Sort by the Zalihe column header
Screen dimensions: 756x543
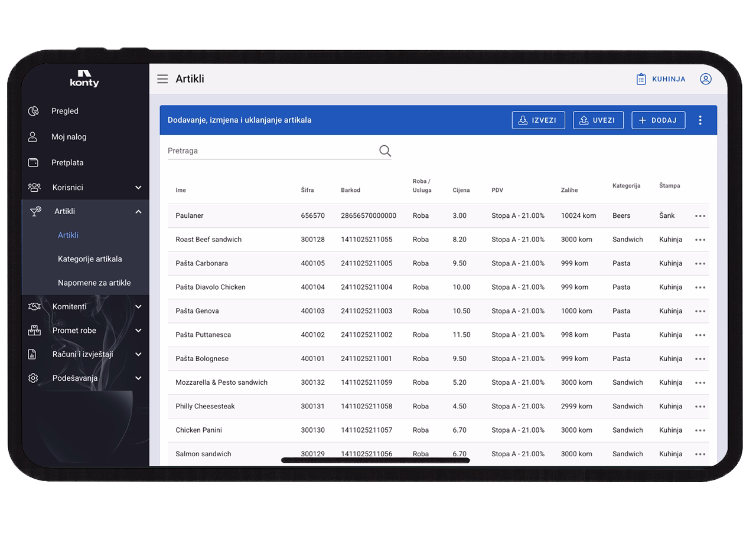pyautogui.click(x=569, y=190)
